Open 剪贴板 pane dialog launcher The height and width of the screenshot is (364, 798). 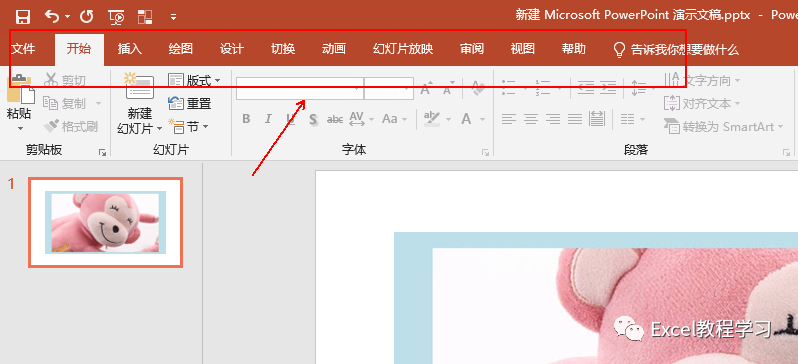point(103,152)
